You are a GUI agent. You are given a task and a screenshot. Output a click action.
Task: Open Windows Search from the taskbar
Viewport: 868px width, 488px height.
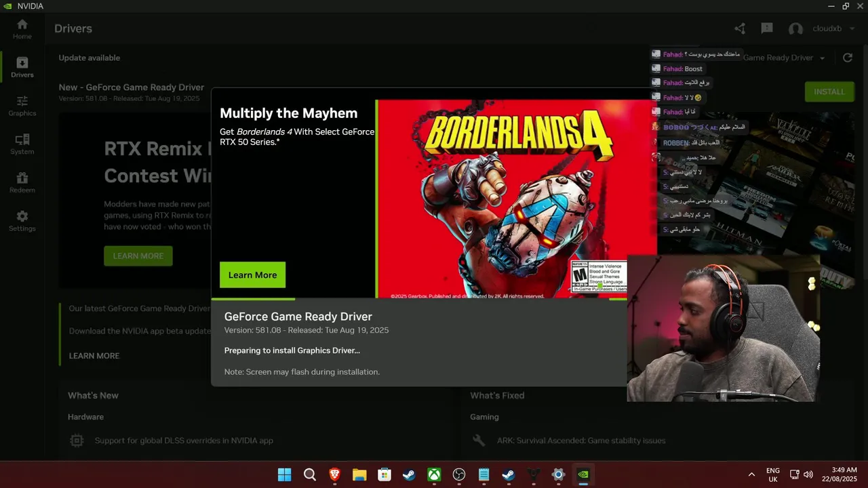pyautogui.click(x=310, y=474)
